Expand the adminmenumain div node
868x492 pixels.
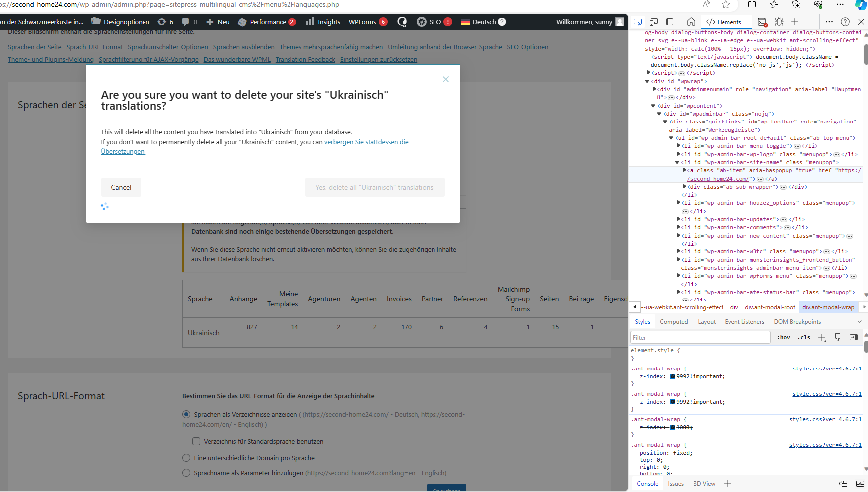(x=655, y=89)
